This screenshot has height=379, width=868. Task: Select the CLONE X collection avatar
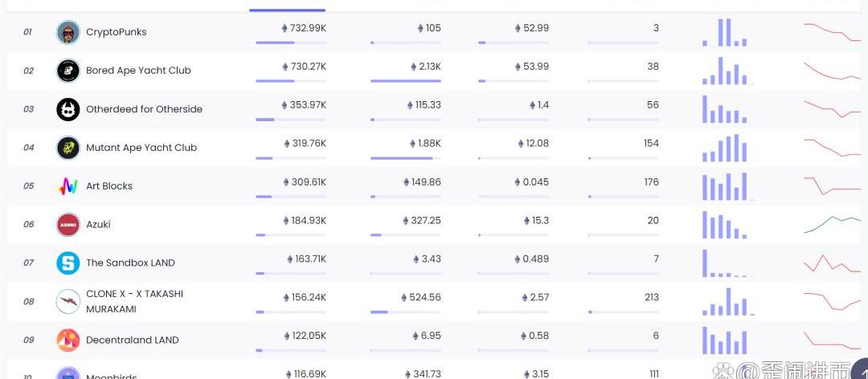[68, 302]
